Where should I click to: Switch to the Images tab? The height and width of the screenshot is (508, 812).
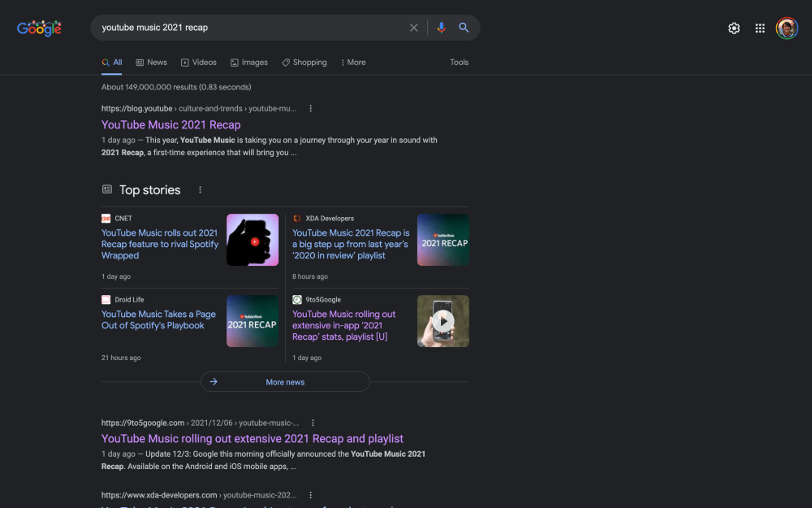coord(248,63)
